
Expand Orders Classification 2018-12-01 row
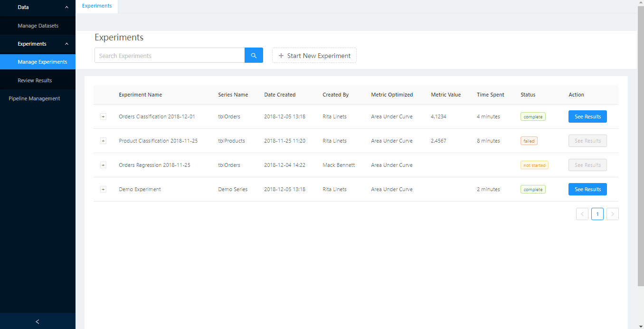(103, 116)
